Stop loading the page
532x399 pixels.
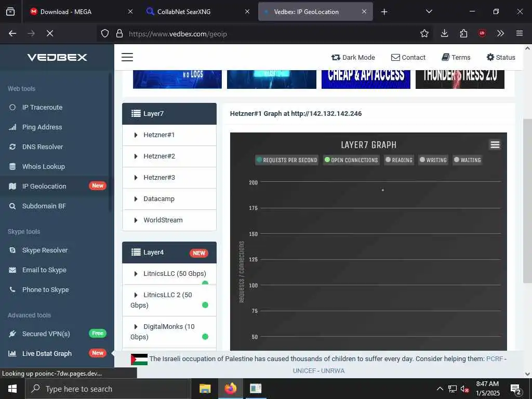[50, 33]
